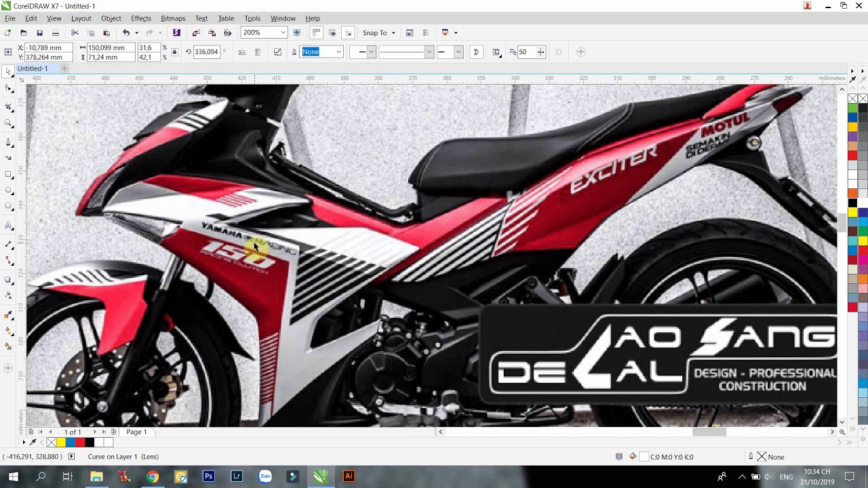Viewport: 868px width, 488px height.
Task: Open the end arrowhead dropdown
Action: click(x=458, y=52)
